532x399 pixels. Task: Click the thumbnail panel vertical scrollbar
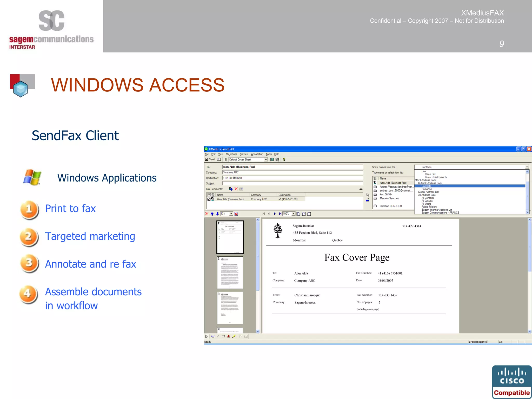click(258, 276)
